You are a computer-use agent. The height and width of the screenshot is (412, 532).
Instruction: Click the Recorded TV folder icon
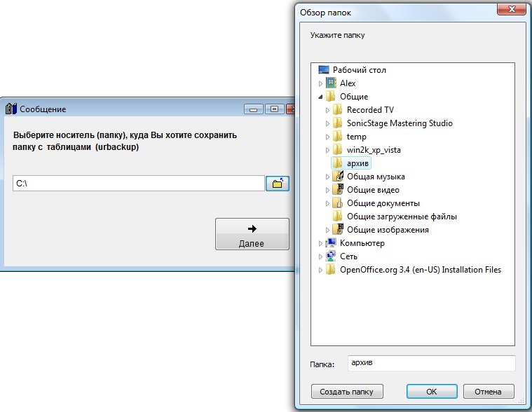tap(337, 109)
